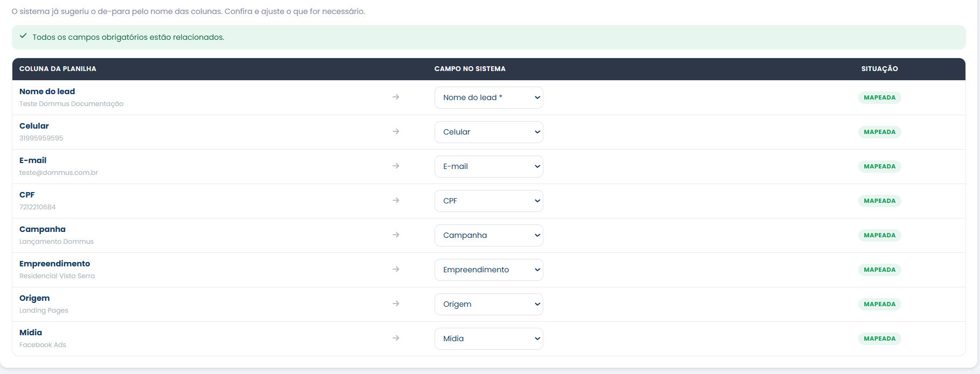
Task: Click the arrow icon in the CPF row
Action: pyautogui.click(x=396, y=200)
